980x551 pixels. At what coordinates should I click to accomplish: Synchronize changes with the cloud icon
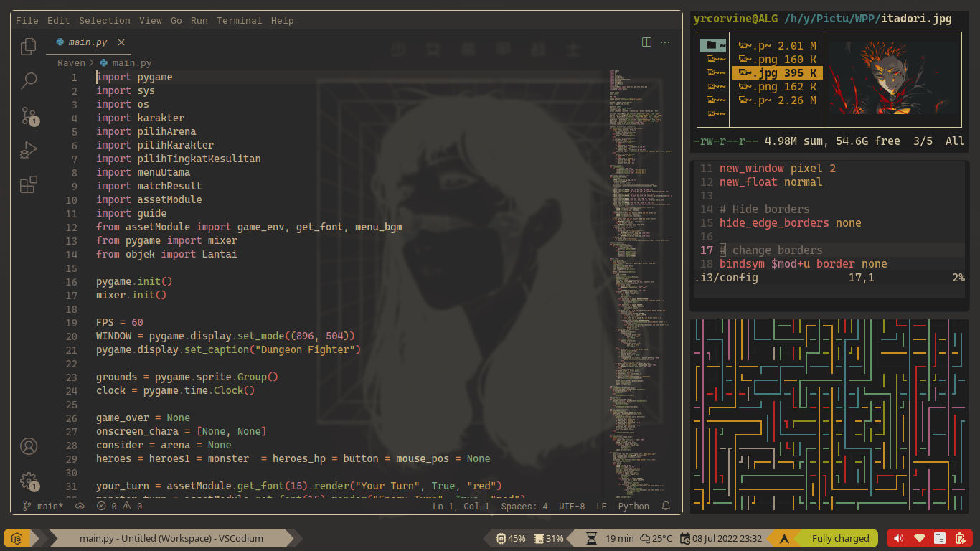point(80,506)
